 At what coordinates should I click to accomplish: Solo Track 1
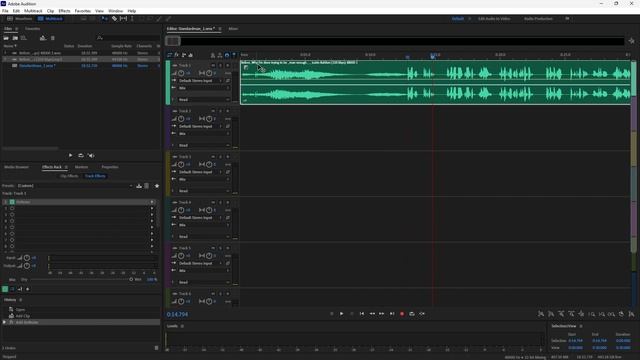click(x=220, y=65)
